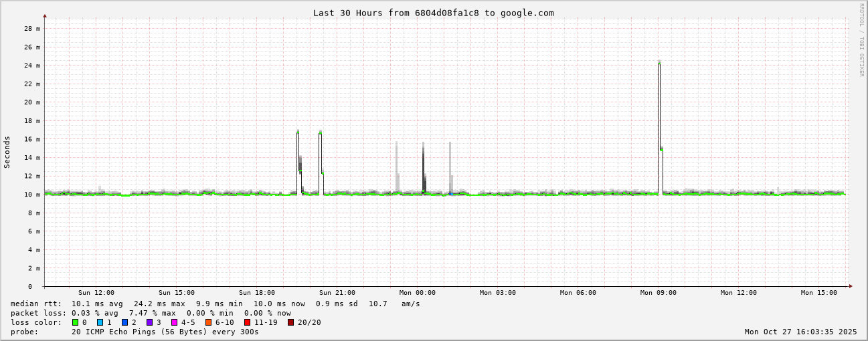Click the dark red 20/20 loss swatch
Screen dimensions: 868x341
(x=291, y=322)
